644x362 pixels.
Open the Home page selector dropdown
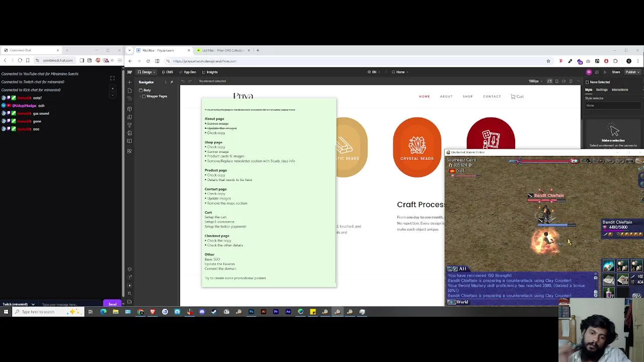[400, 72]
